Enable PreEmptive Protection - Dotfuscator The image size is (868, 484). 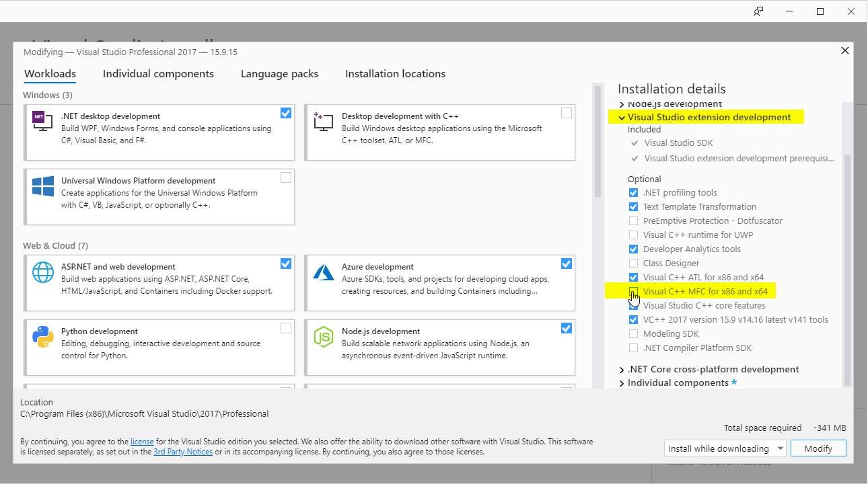click(633, 221)
